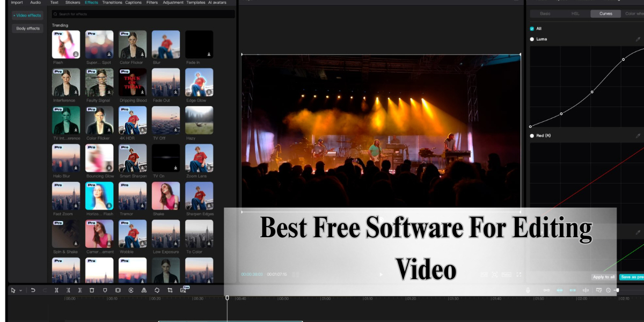
Task: Select the Luma radio button
Action: pyautogui.click(x=532, y=39)
